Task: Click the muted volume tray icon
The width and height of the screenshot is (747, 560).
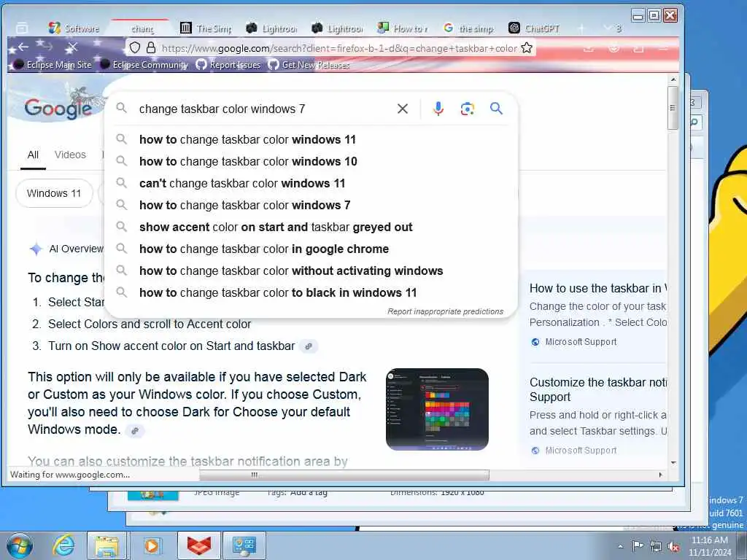Action: point(673,546)
